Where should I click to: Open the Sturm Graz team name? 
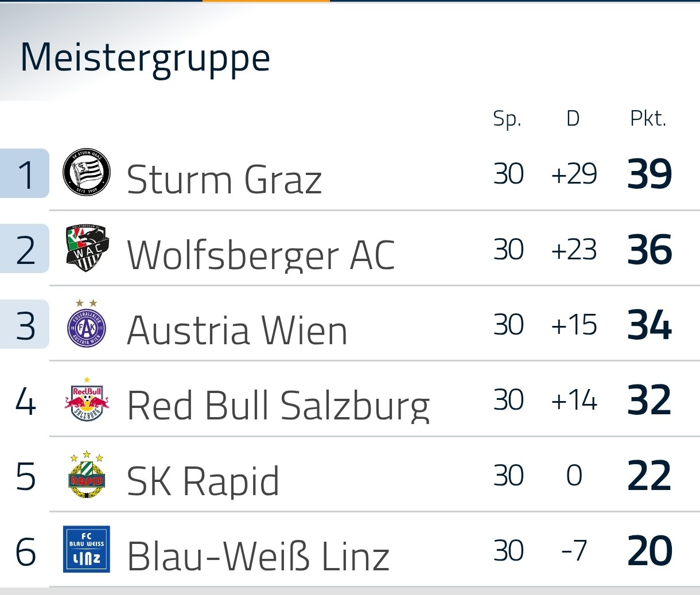click(224, 180)
